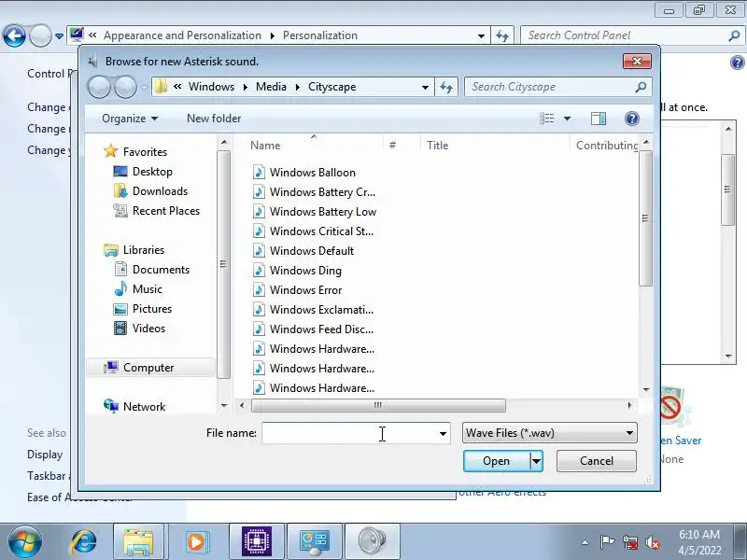Image resolution: width=747 pixels, height=560 pixels.
Task: Open the Windows Balloon sound file
Action: point(313,173)
